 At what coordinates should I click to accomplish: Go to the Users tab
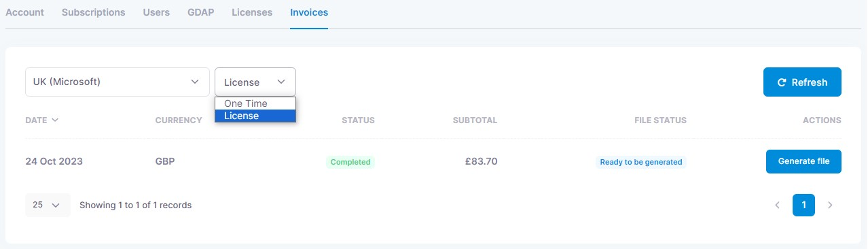point(156,12)
